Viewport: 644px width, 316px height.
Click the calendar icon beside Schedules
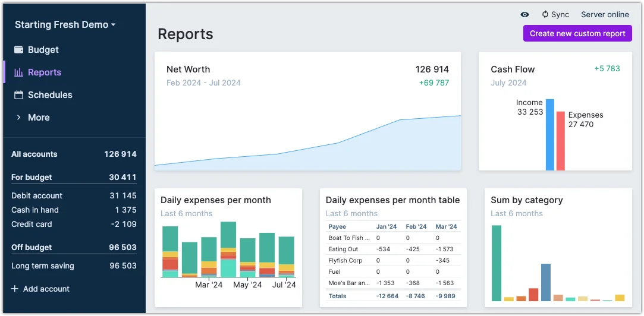tap(18, 95)
